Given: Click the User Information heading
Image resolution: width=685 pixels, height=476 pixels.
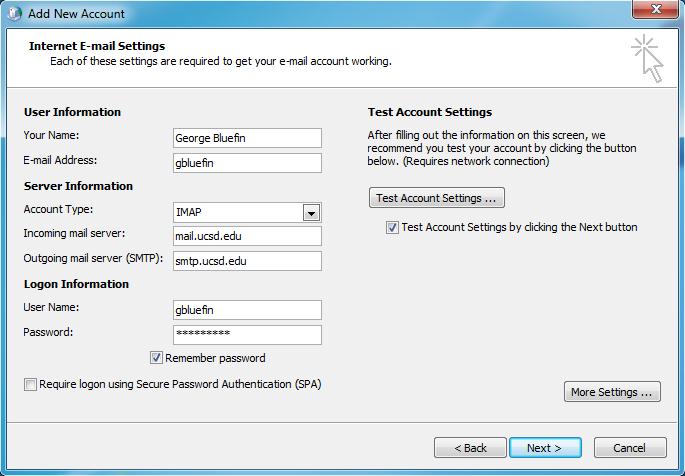Looking at the screenshot, I should [x=72, y=112].
